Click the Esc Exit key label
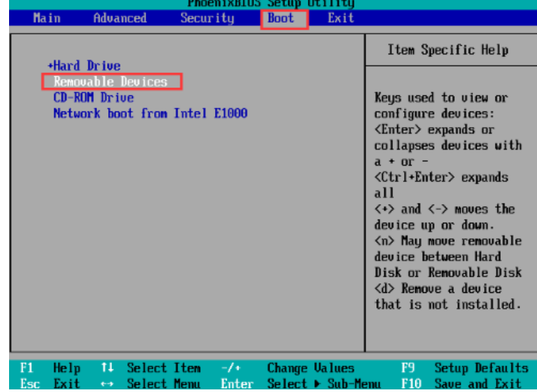Screen dimensions: 537x392 [x=51, y=384]
